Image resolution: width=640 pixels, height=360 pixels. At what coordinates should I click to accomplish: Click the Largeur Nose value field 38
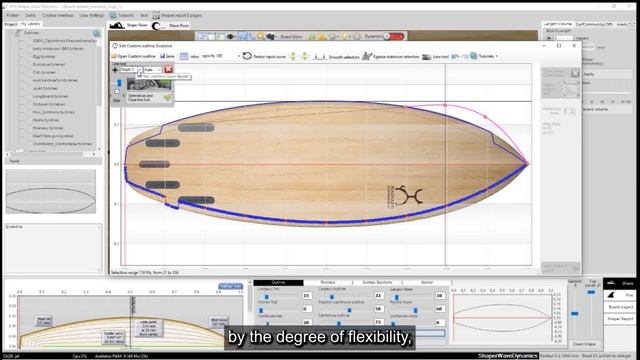pos(439,296)
